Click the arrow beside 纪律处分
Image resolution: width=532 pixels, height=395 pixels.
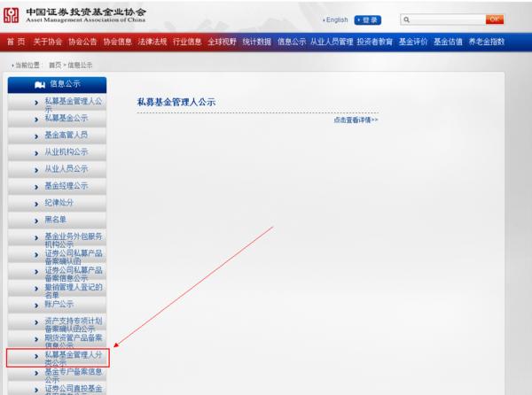pyautogui.click(x=36, y=204)
